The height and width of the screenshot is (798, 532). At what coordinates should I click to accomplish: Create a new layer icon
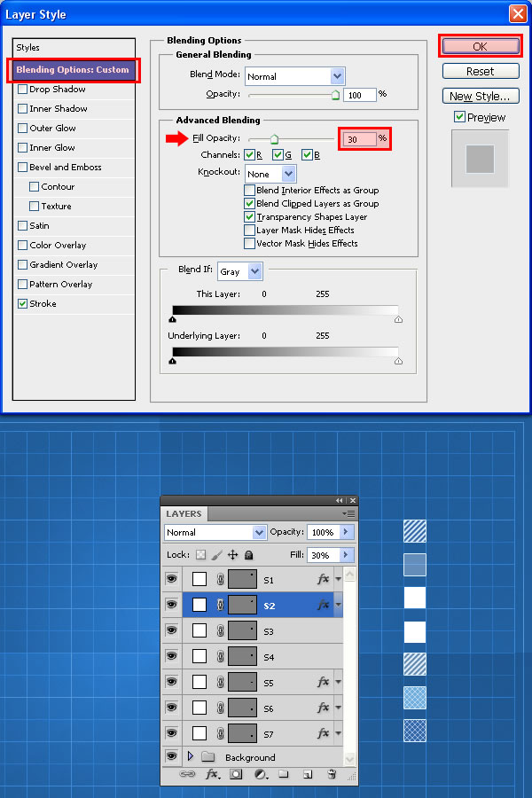(x=308, y=774)
